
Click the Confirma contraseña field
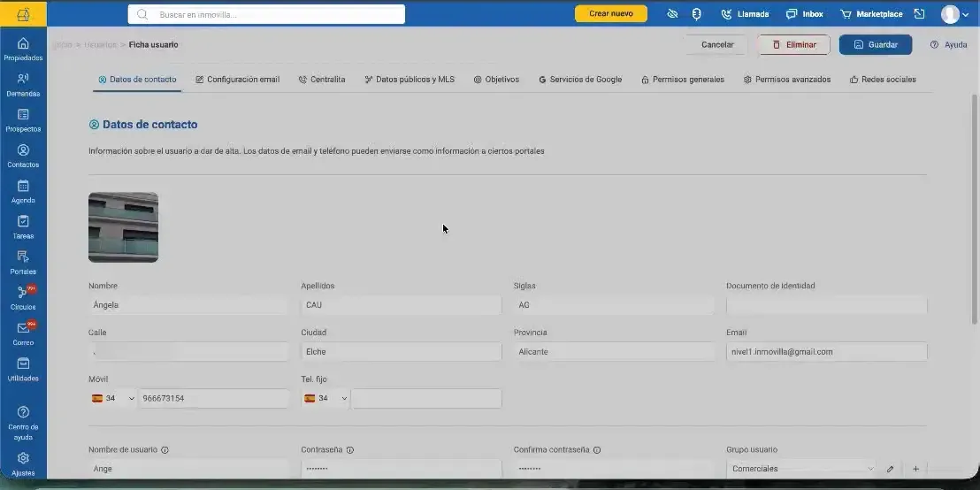[614, 469]
